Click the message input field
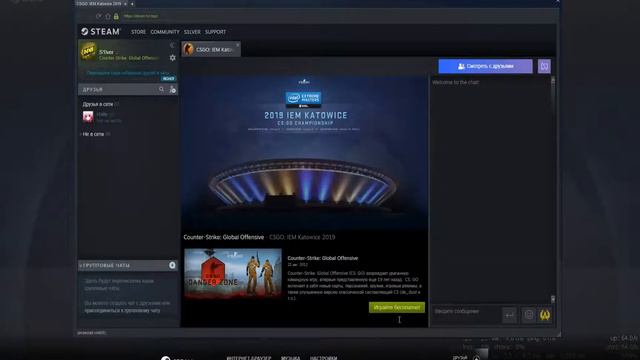This screenshot has height=360, width=640. [x=466, y=314]
